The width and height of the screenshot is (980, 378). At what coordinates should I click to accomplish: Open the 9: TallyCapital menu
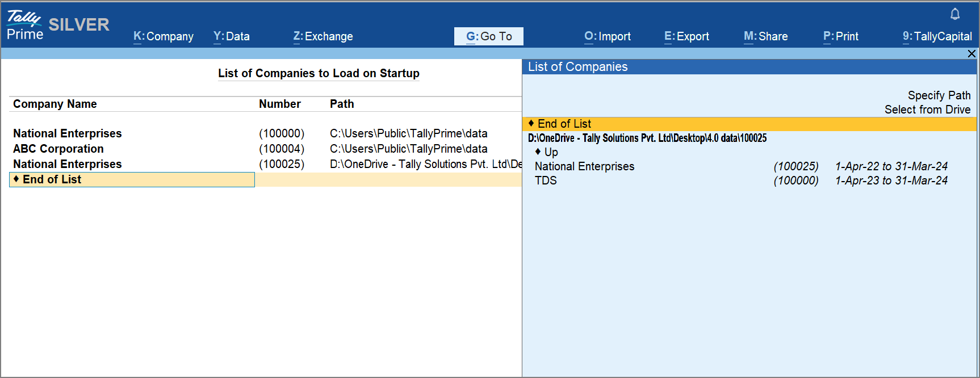[x=937, y=36]
